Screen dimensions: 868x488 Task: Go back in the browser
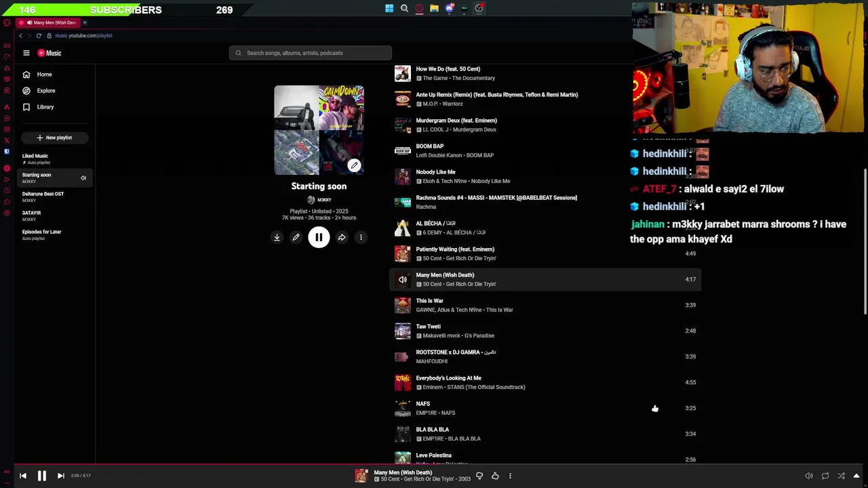[x=20, y=35]
